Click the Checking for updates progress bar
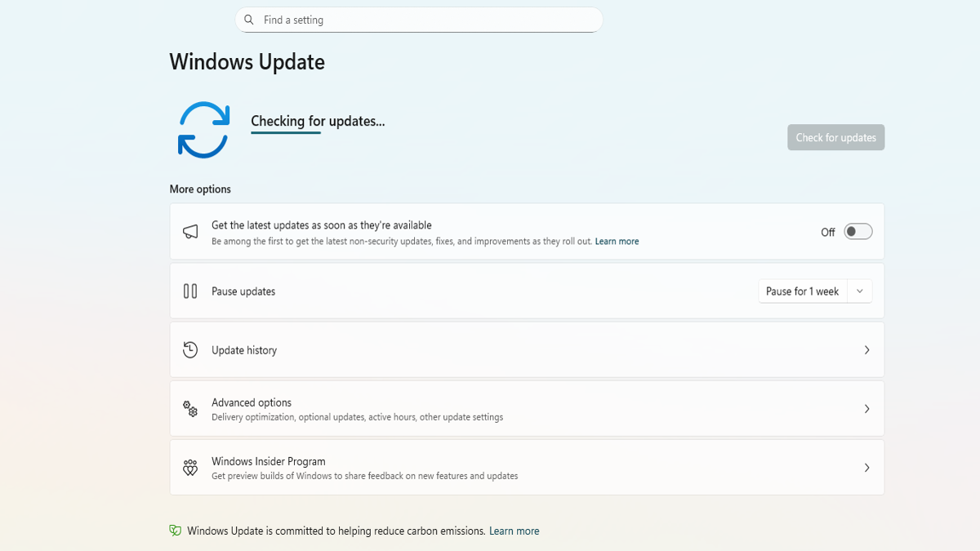This screenshot has height=551, width=980. (286, 132)
